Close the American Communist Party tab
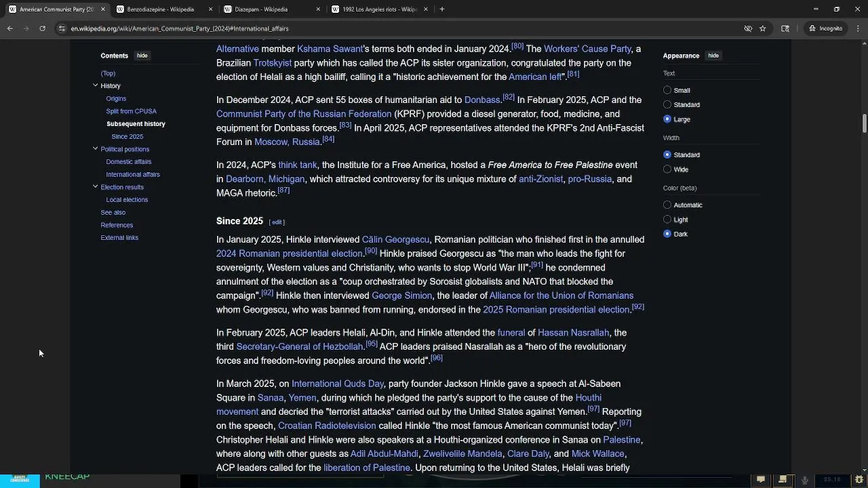This screenshot has height=488, width=868. coord(103,9)
